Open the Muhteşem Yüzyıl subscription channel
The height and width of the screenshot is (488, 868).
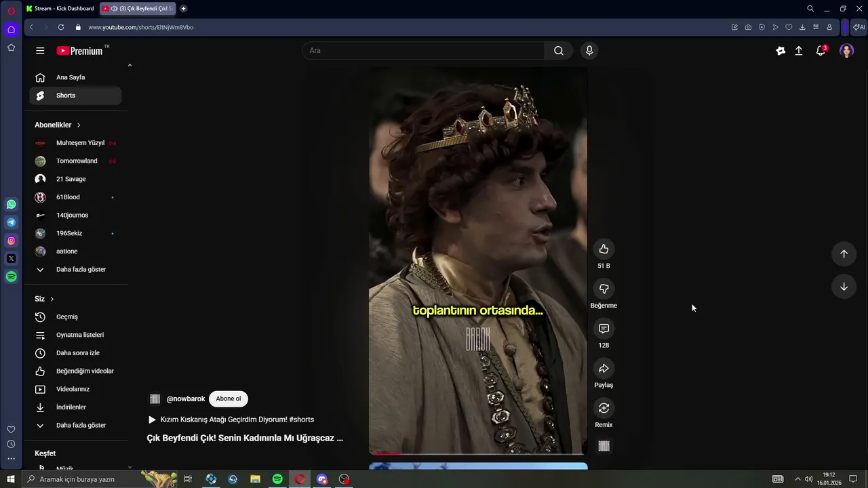coord(75,143)
